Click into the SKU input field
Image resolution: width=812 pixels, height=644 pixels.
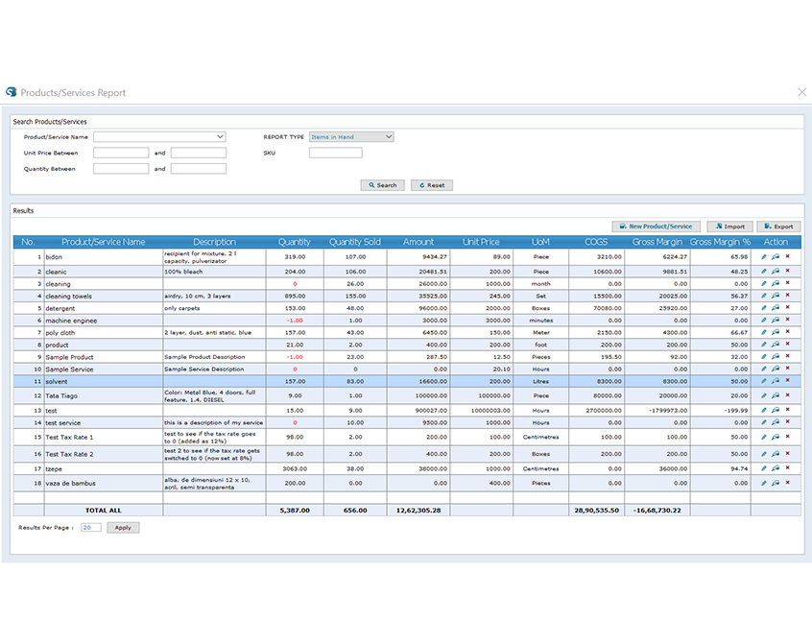(335, 153)
